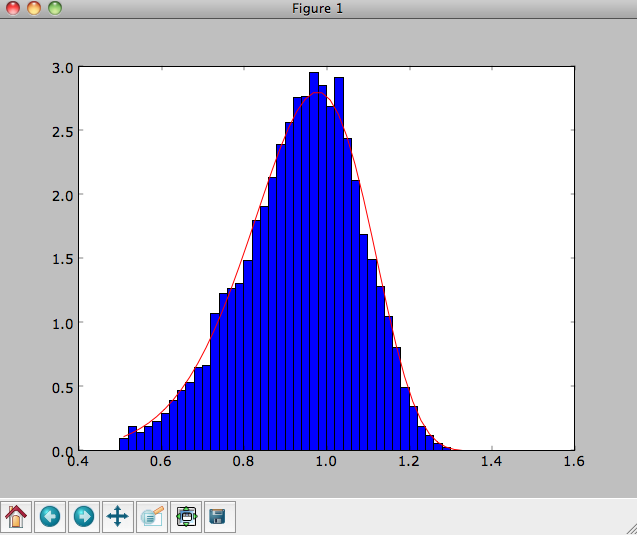This screenshot has width=637, height=535.
Task: Click the y-axis label 3.0
Action: (x=63, y=68)
